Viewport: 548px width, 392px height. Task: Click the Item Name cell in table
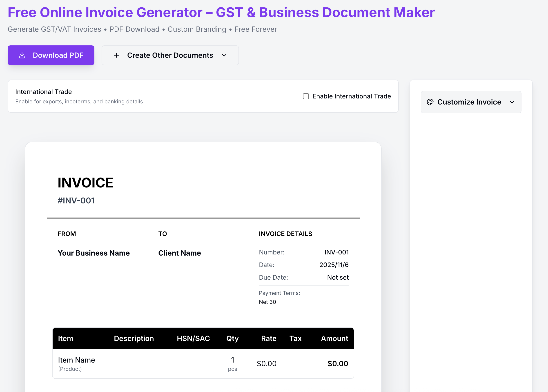(x=76, y=360)
